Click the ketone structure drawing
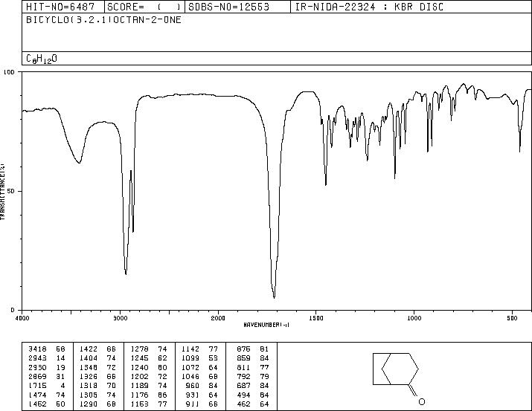Screen dimensions: 532x411 [x=399, y=378]
